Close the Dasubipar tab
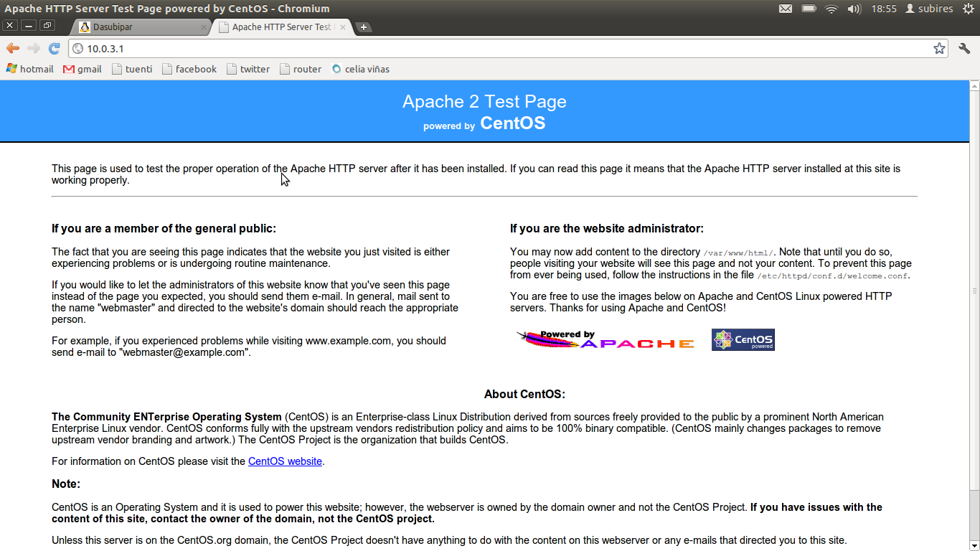The image size is (980, 551). (204, 27)
